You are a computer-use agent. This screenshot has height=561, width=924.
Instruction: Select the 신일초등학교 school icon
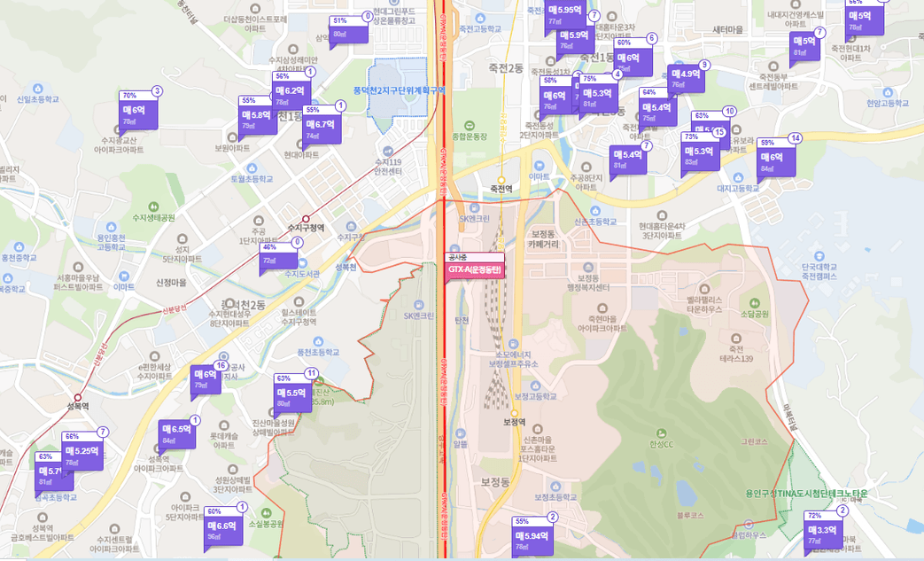[x=38, y=89]
